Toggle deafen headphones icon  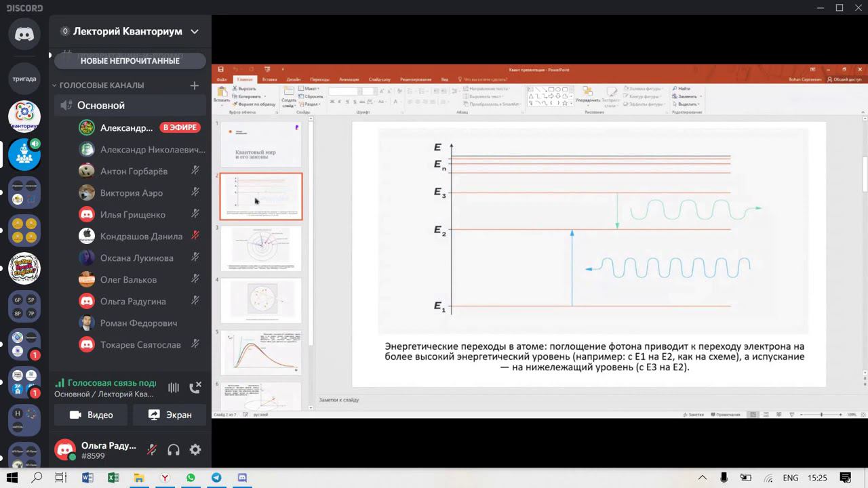click(174, 450)
